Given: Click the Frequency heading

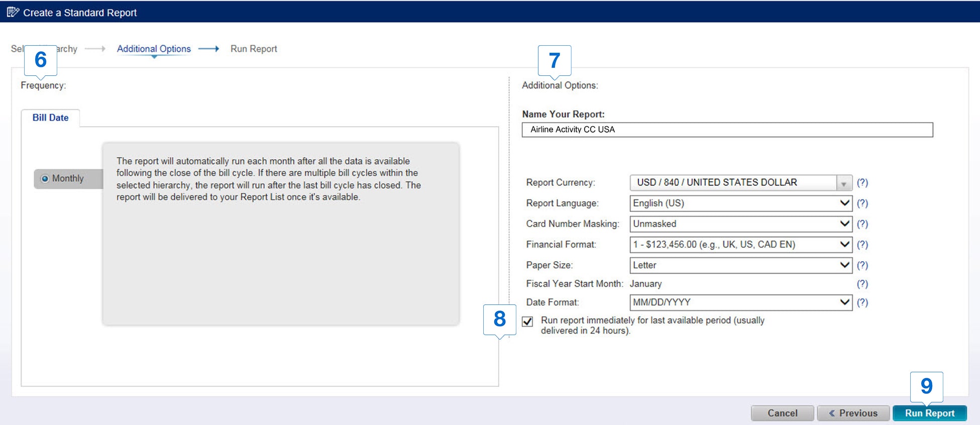Looking at the screenshot, I should 43,85.
